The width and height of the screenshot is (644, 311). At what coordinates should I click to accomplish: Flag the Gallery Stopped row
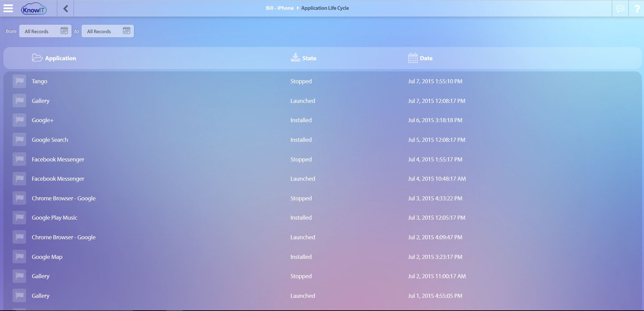(x=19, y=276)
